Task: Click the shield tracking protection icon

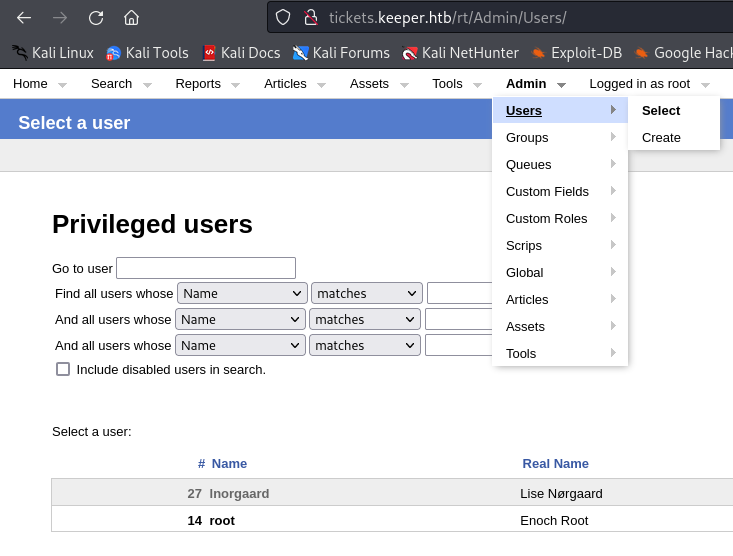Action: point(283,18)
